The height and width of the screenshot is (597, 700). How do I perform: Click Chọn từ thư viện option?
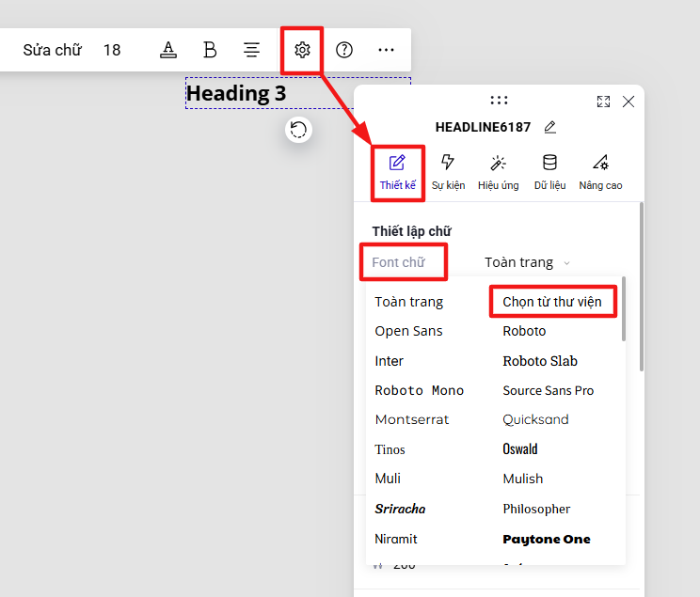tap(552, 302)
